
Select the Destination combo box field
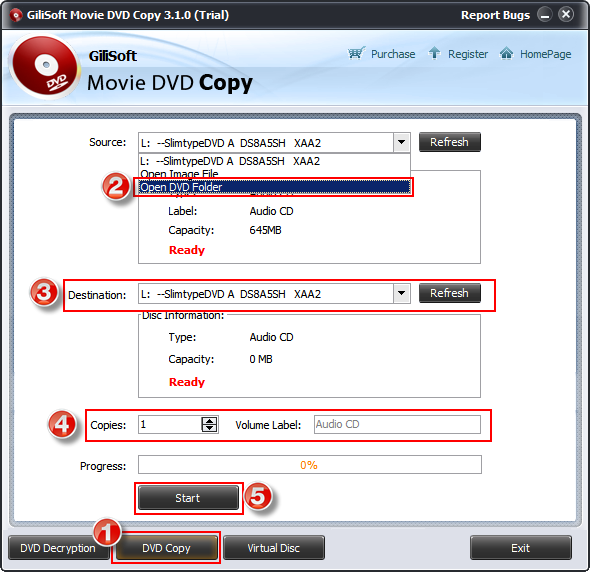(274, 293)
